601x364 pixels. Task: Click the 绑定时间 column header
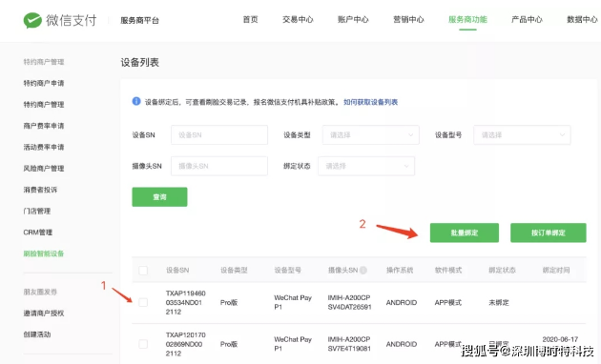(556, 271)
